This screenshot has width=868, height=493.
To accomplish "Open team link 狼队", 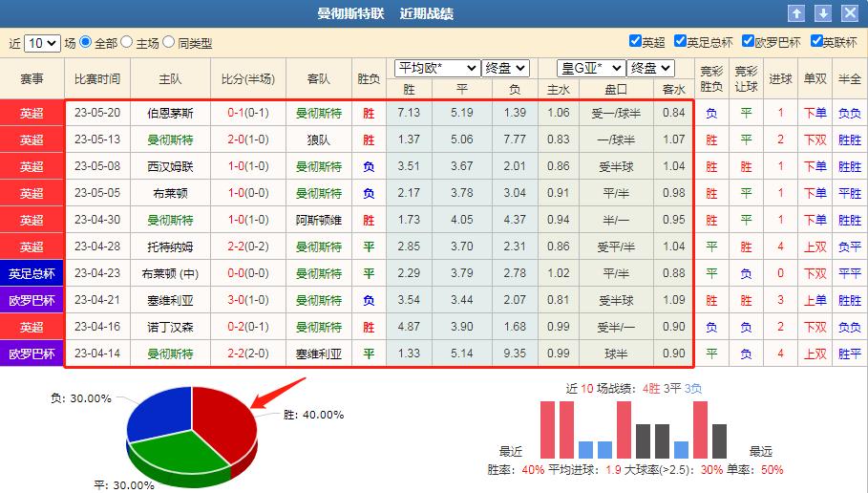I will 318,139.
